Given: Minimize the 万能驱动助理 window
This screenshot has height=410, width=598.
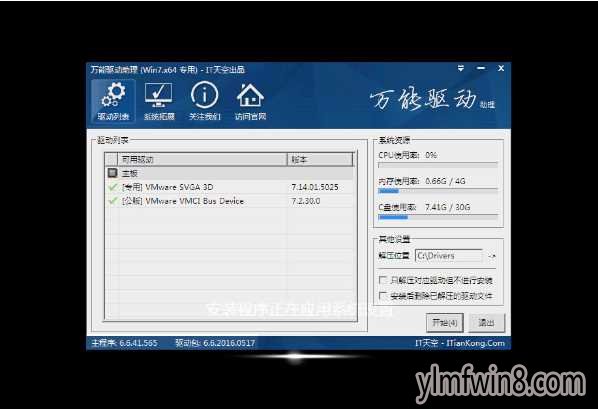Looking at the screenshot, I should coord(481,69).
